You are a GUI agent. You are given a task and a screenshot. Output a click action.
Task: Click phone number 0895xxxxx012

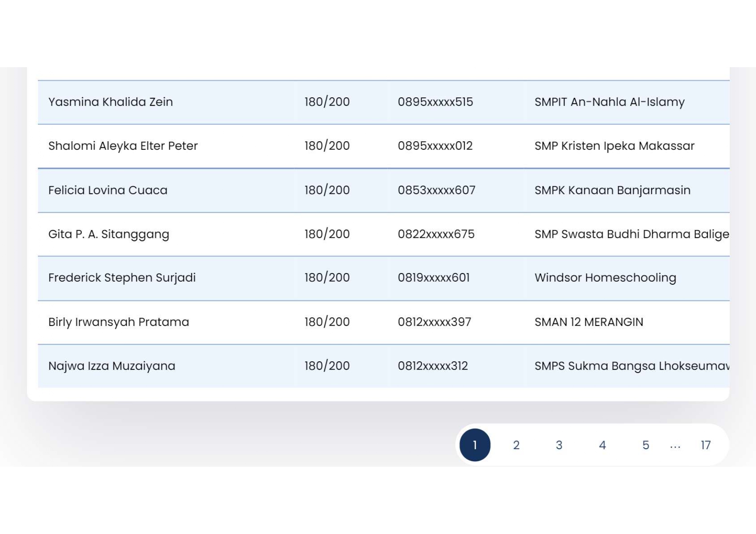coord(435,146)
